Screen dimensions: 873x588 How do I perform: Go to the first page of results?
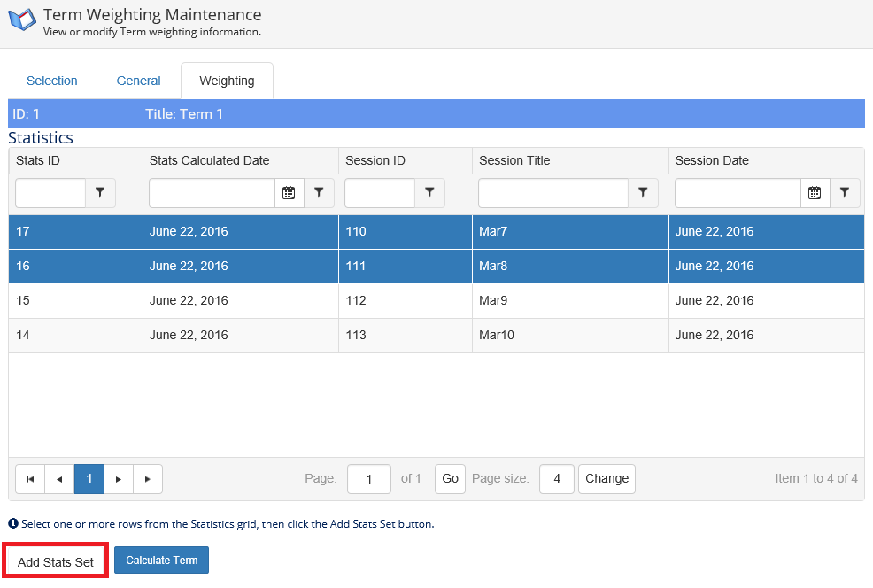click(x=30, y=479)
